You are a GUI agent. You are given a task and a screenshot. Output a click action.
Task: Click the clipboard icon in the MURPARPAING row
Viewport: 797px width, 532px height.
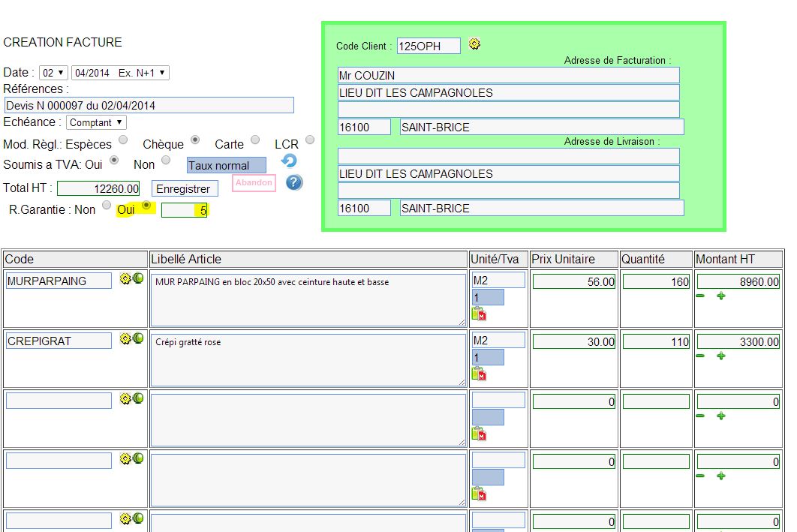(x=479, y=314)
